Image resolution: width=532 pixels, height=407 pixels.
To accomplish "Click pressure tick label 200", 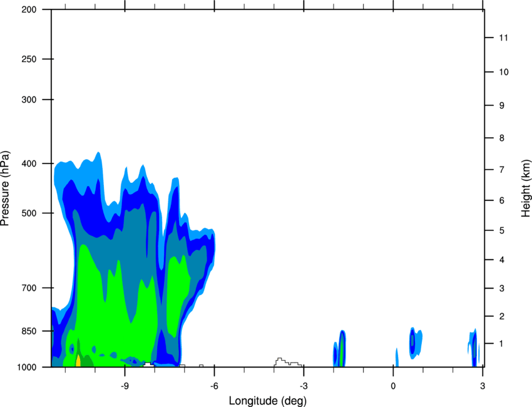I will [29, 10].
